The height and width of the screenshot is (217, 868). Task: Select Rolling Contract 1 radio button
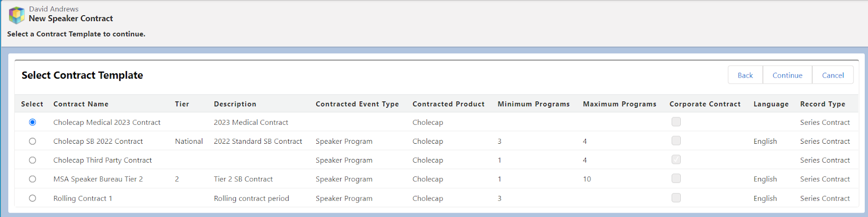pyautogui.click(x=33, y=198)
